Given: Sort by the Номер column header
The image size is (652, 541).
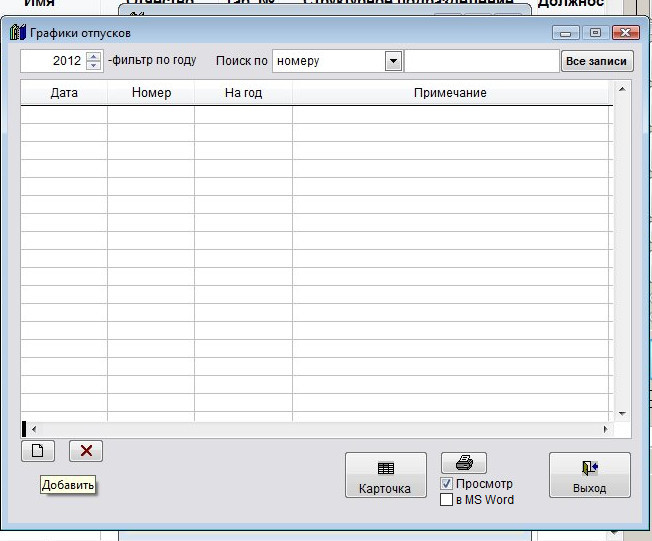Looking at the screenshot, I should click(151, 92).
